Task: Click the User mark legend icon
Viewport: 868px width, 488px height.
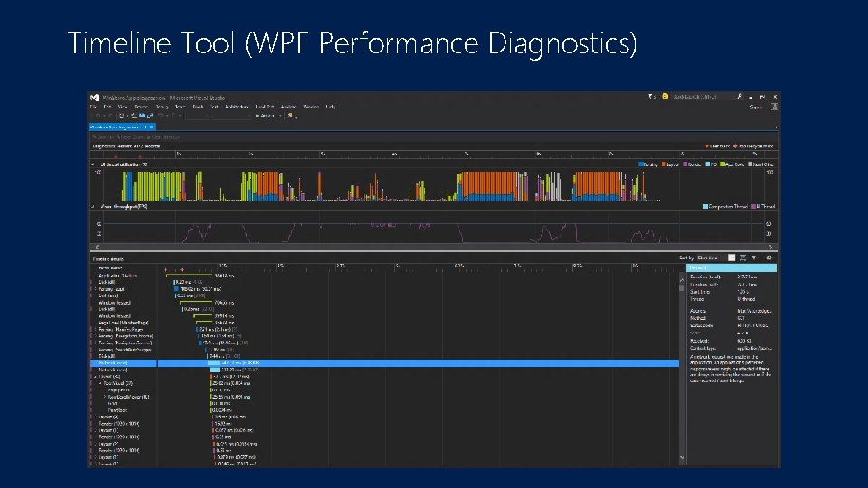Action: 707,146
